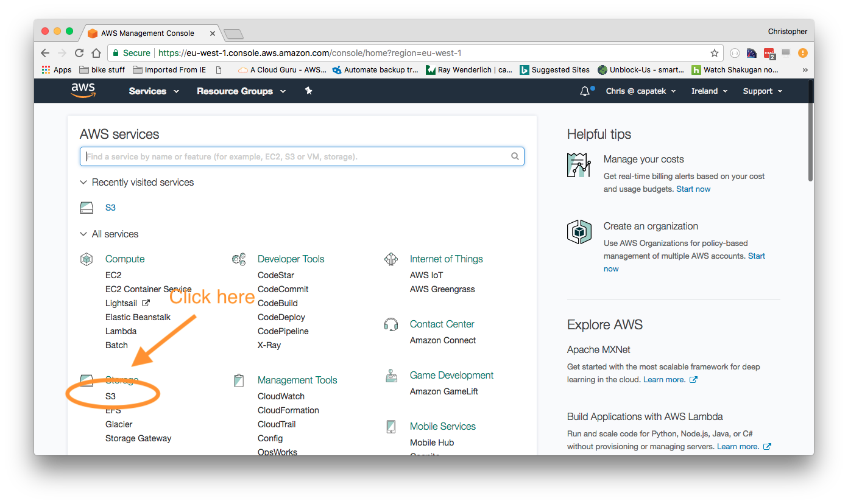
Task: Open the Services dropdown menu
Action: click(x=154, y=91)
